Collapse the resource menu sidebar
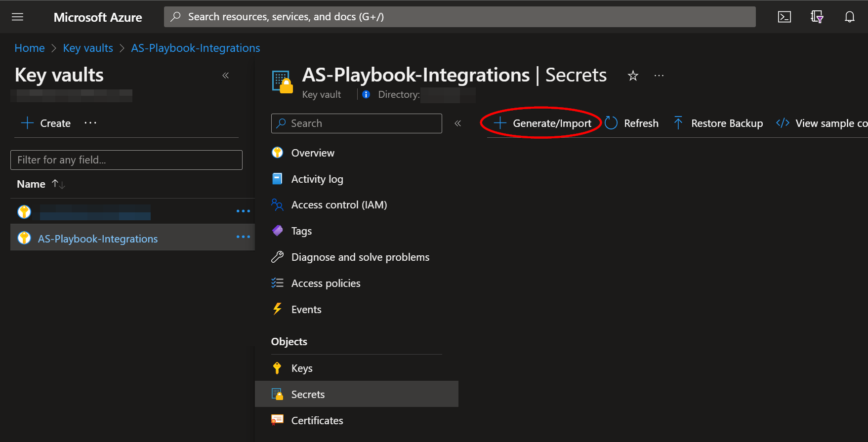The height and width of the screenshot is (442, 868). 458,123
